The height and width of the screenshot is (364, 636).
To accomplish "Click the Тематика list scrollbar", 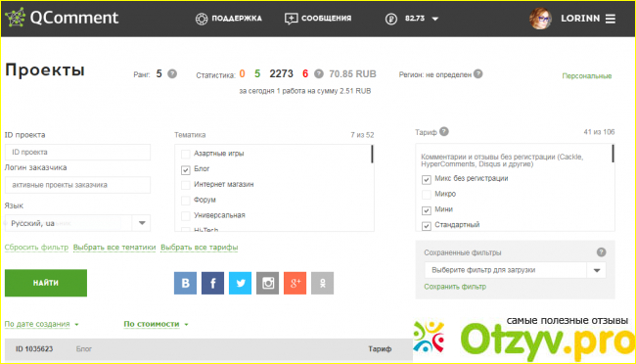I will click(x=372, y=155).
